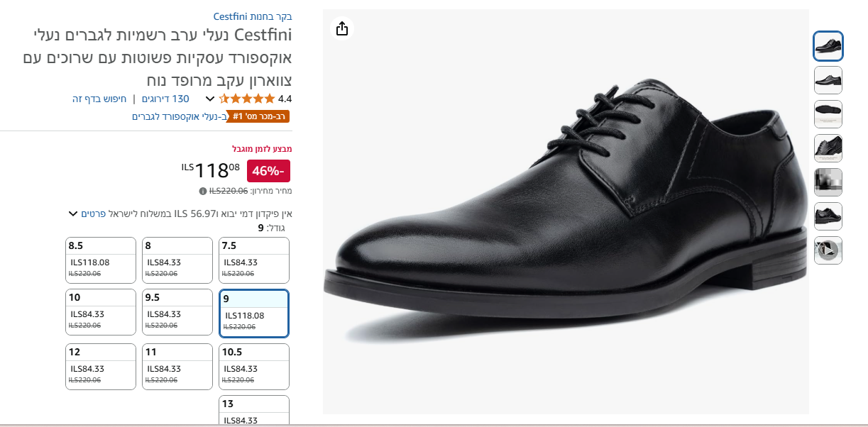Click the info icon beside list price
The width and height of the screenshot is (868, 427).
coord(203,191)
